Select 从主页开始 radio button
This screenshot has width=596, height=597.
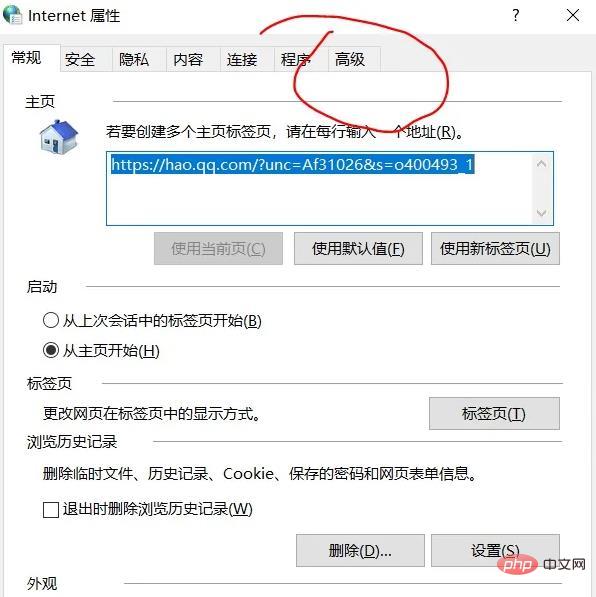pyautogui.click(x=51, y=350)
